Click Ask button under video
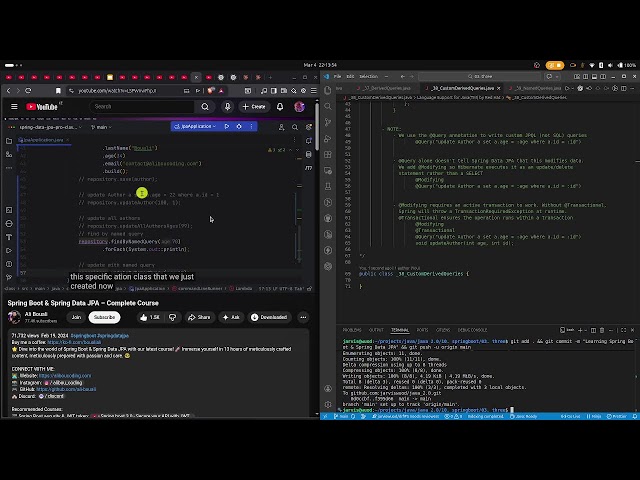 coord(231,317)
